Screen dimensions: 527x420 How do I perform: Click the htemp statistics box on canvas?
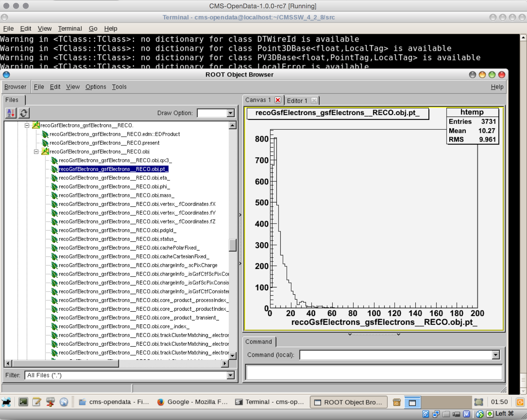[472, 126]
